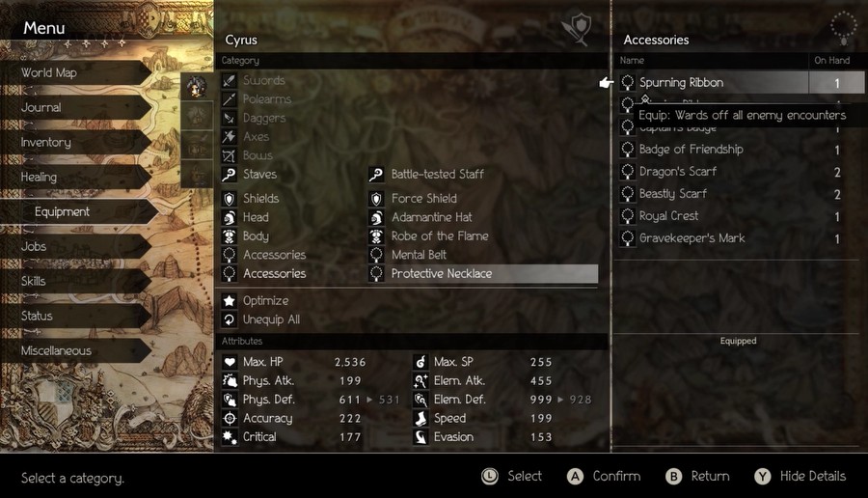Click the Speed boot icon
Viewport: 868px width, 498px height.
[420, 419]
